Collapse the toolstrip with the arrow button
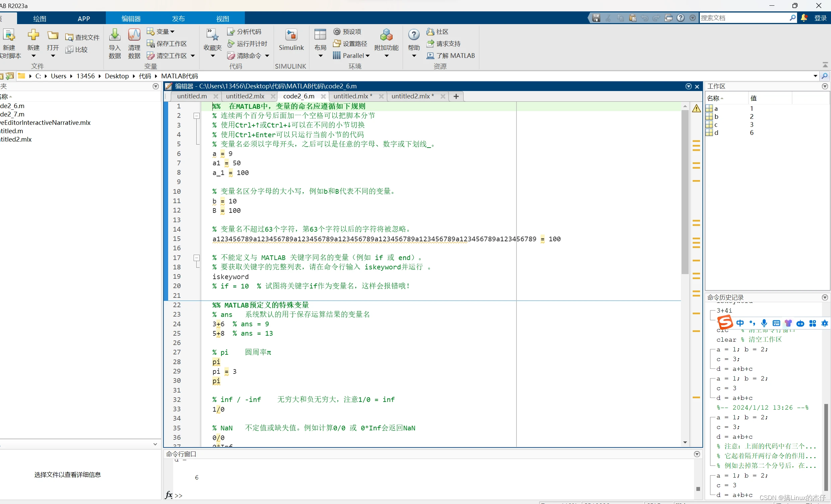 pos(825,65)
